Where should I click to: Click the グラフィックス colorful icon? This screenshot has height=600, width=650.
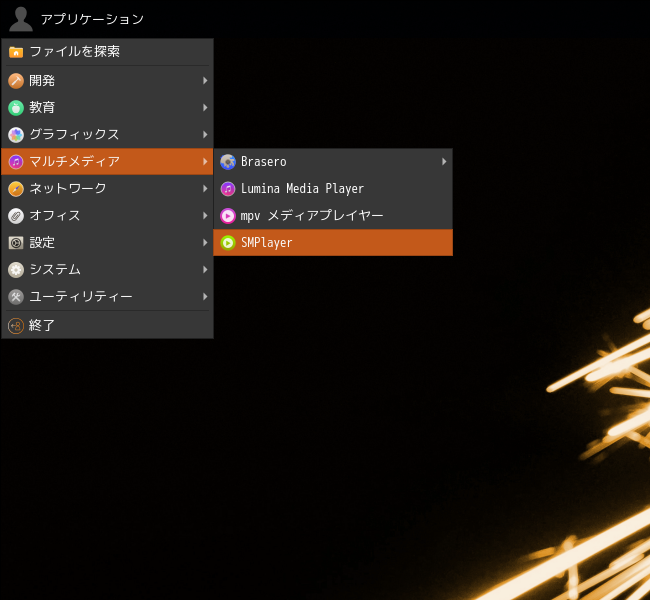click(x=16, y=134)
